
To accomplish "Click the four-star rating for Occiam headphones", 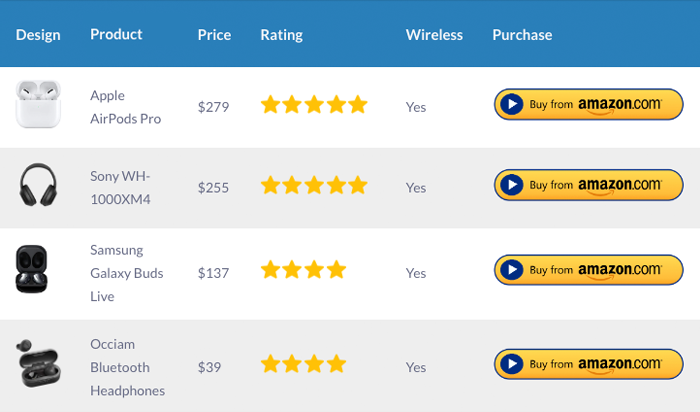I will tap(303, 364).
